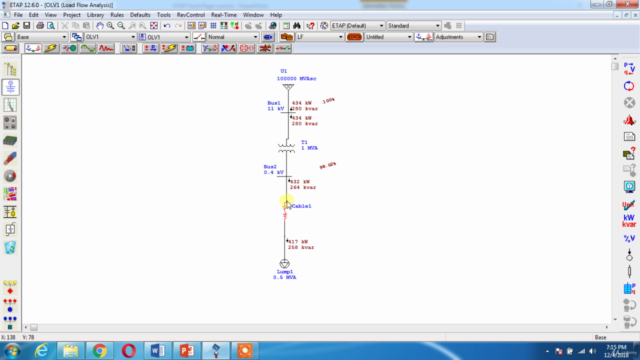This screenshot has width=640, height=360.
Task: Select the U1 power grid symbol
Action: point(288,87)
